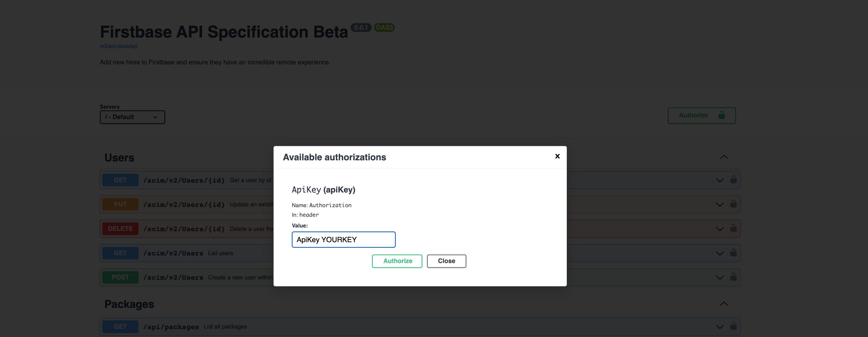Expand the GET /scim/v2/Users/{id} chevron
The width and height of the screenshot is (868, 337).
point(719,180)
